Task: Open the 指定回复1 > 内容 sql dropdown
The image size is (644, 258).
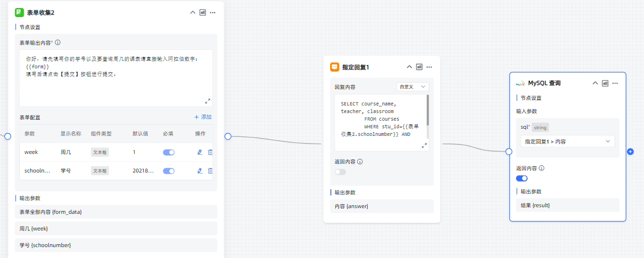Action: [568, 141]
